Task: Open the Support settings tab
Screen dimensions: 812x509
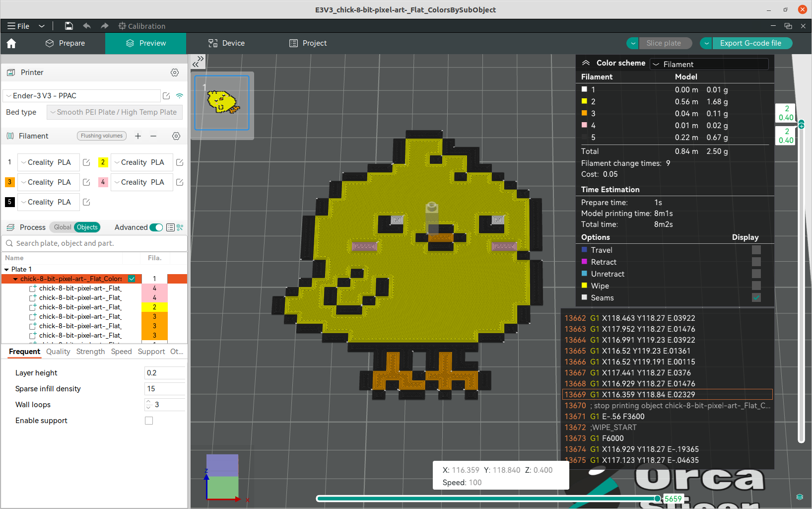Action: pos(151,352)
